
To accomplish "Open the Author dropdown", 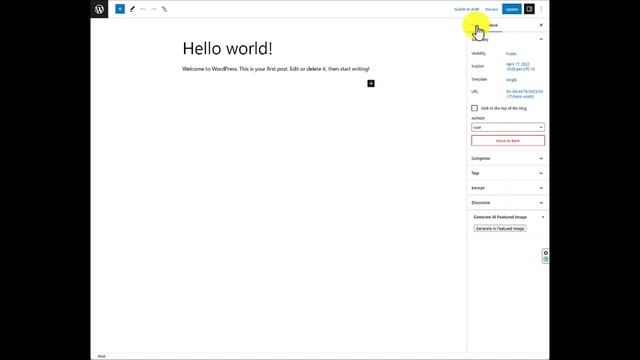I will click(508, 127).
